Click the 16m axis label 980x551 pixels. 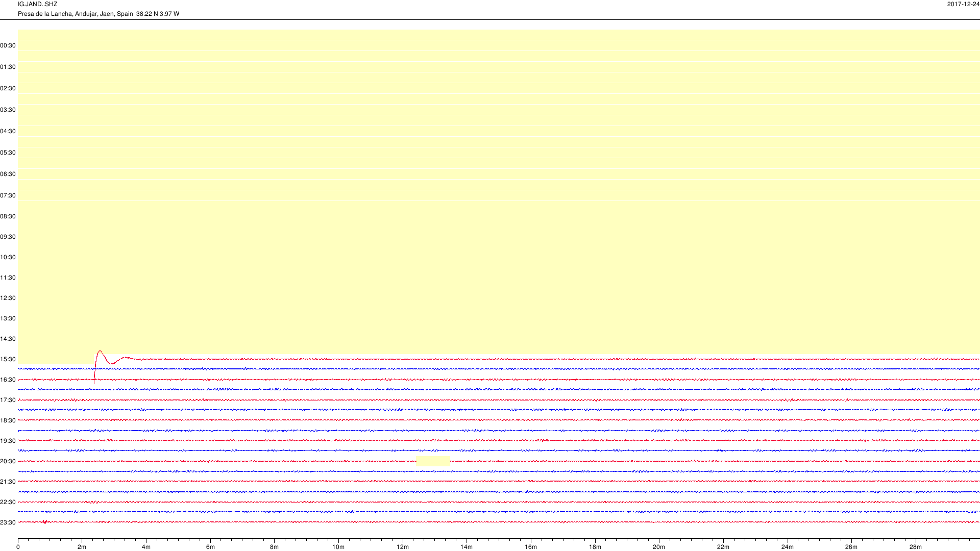pyautogui.click(x=531, y=547)
